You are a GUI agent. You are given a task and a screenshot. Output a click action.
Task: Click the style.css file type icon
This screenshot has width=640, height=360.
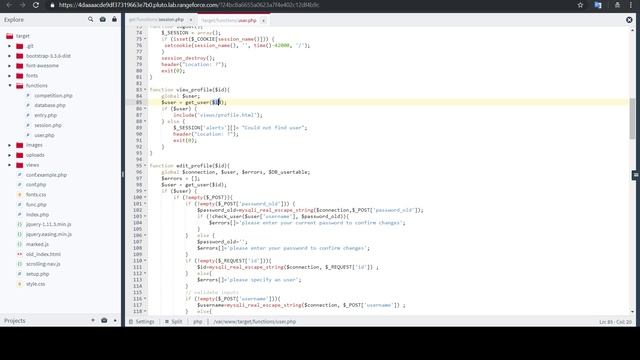click(19, 284)
